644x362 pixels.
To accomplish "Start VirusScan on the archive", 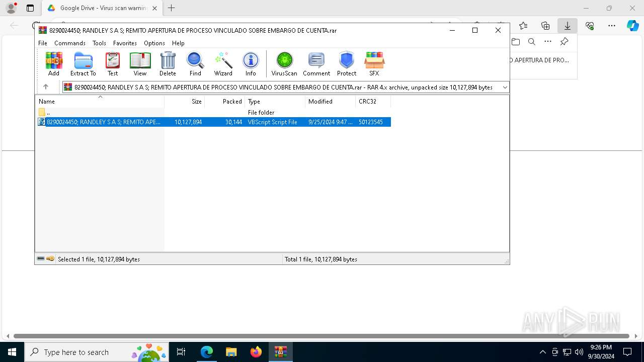I will click(284, 64).
